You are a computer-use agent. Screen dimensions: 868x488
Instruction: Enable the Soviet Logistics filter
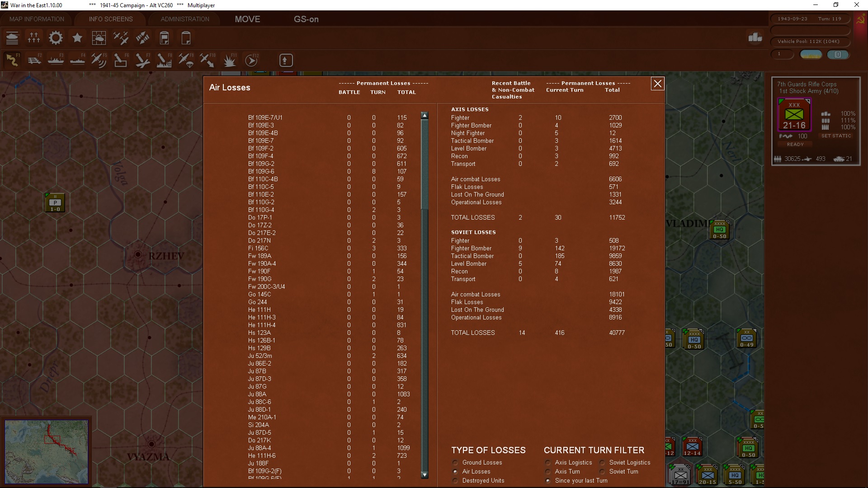[x=602, y=463]
